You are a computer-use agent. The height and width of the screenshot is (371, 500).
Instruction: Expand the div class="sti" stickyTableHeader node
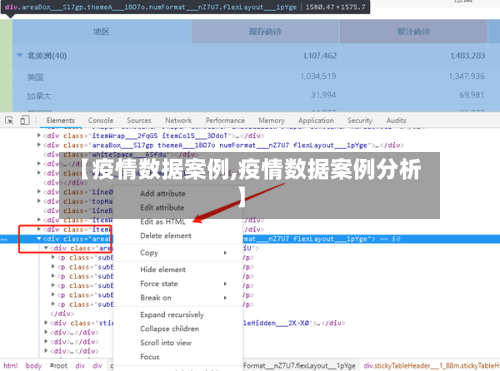click(46, 323)
